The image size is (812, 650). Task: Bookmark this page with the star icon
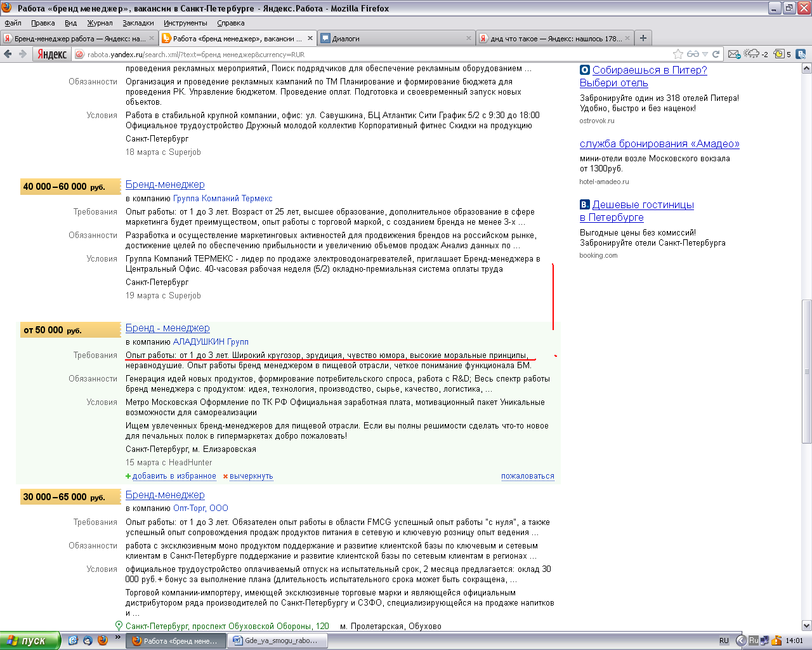point(678,54)
